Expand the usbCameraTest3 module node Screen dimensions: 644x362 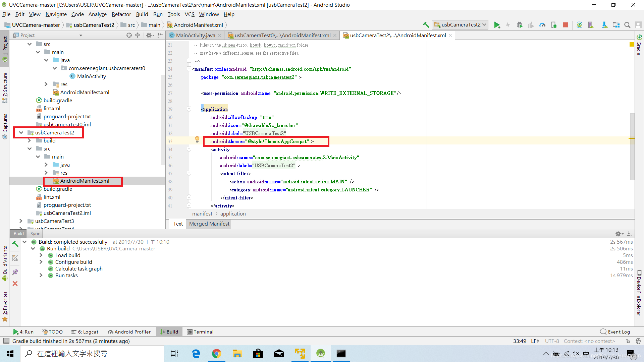21,221
